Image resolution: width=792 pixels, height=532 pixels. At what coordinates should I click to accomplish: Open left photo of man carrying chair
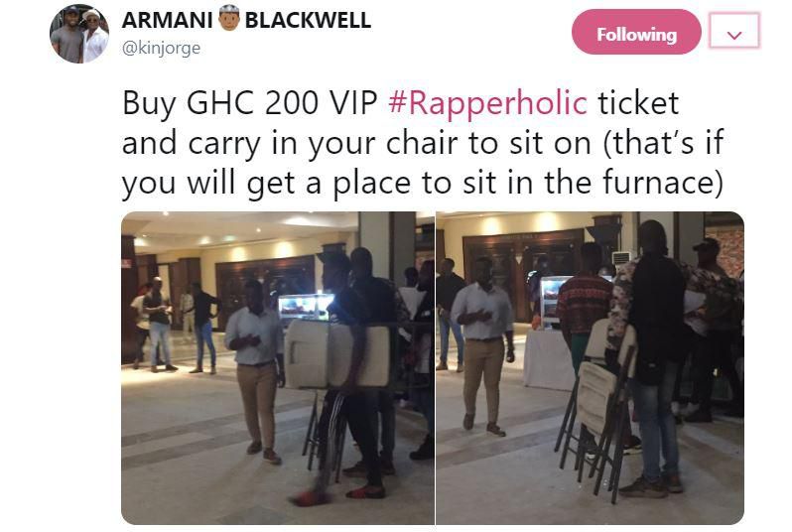point(277,368)
